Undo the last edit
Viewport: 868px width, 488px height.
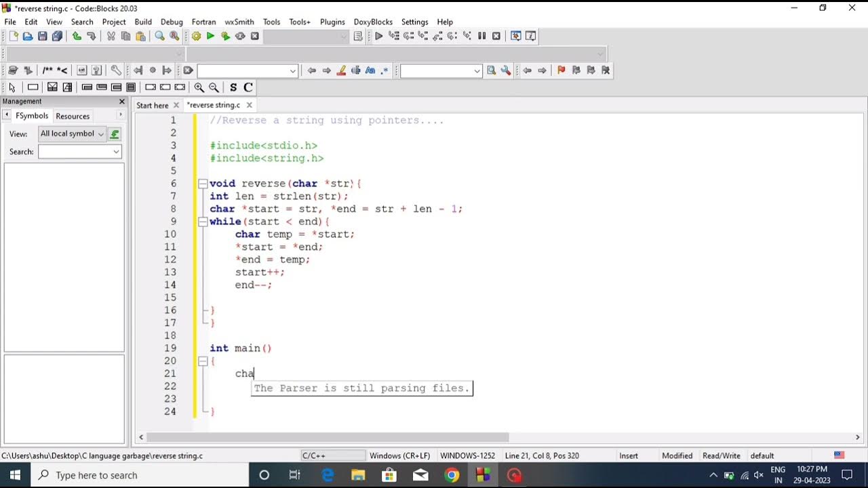[x=77, y=36]
